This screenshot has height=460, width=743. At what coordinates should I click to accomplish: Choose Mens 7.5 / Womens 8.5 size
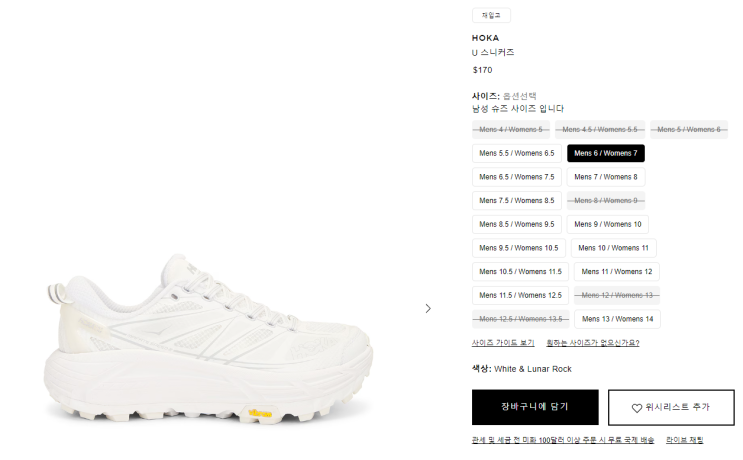click(516, 201)
